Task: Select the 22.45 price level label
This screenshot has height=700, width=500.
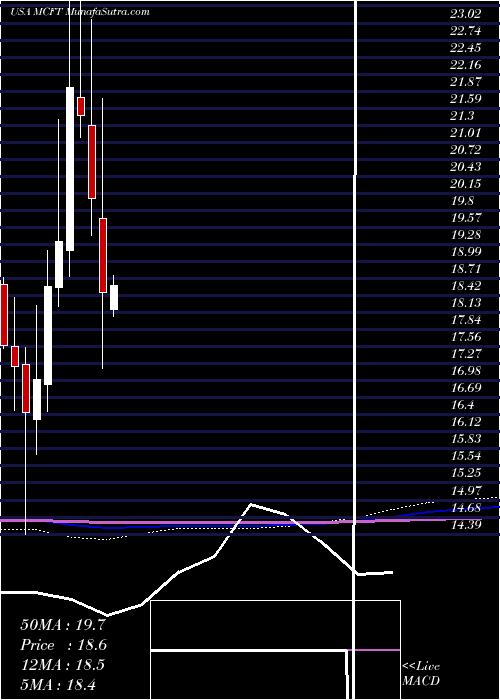Action: pos(466,48)
